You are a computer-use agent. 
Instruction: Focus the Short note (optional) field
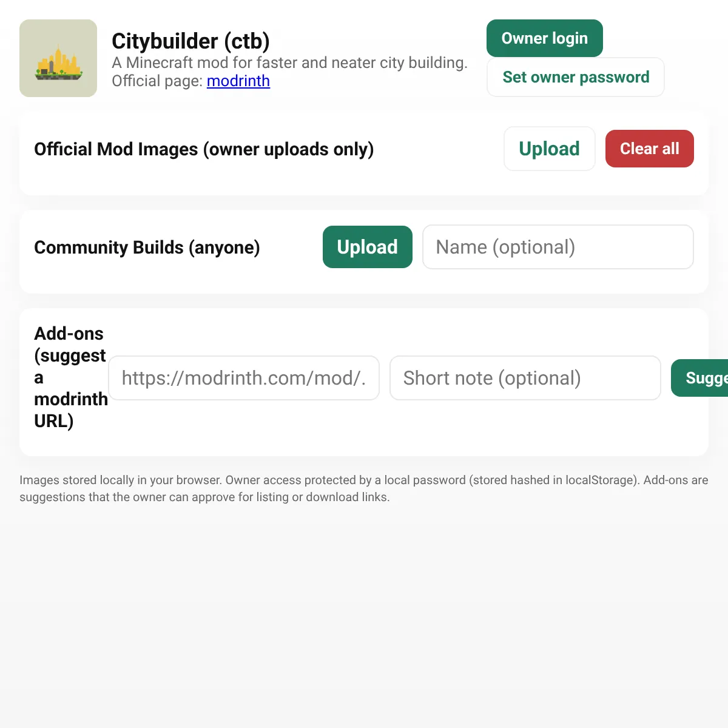[525, 378]
